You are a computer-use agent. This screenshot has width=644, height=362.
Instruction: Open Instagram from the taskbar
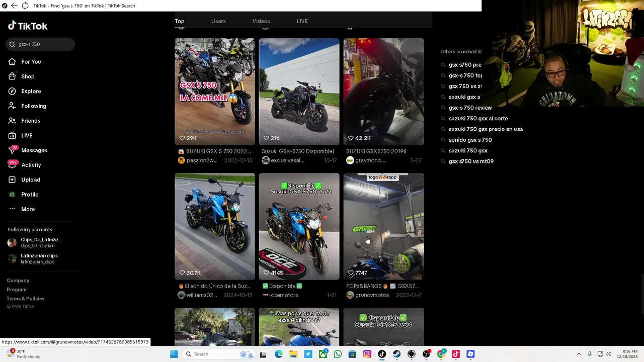pos(367,354)
